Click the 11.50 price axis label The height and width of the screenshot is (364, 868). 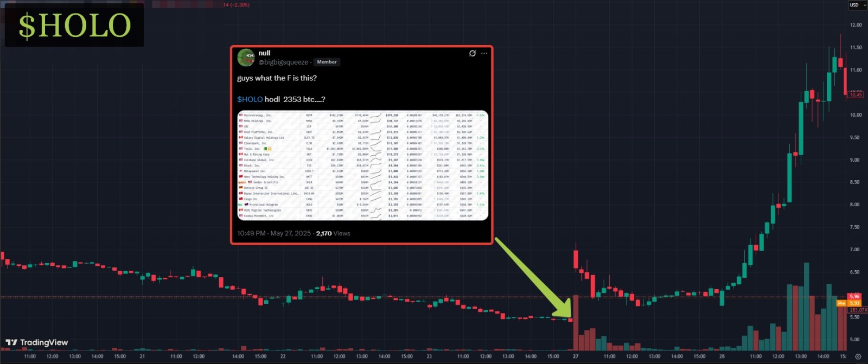856,48
